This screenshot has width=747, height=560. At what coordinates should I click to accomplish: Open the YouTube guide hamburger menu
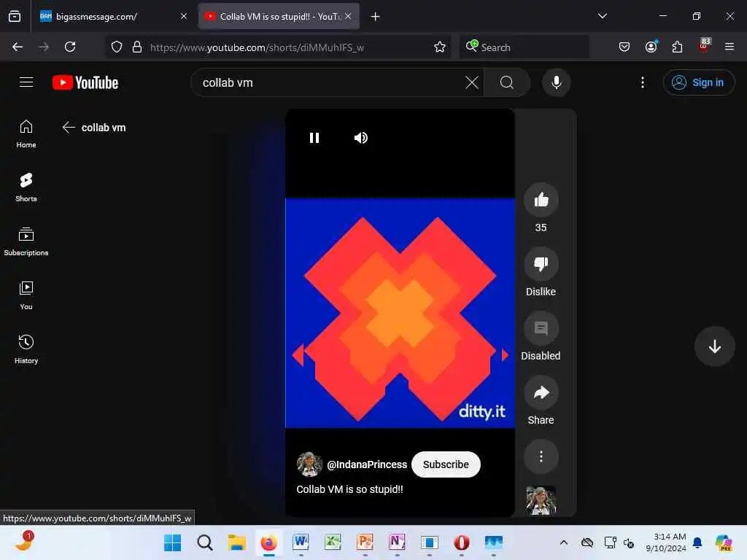(x=26, y=82)
